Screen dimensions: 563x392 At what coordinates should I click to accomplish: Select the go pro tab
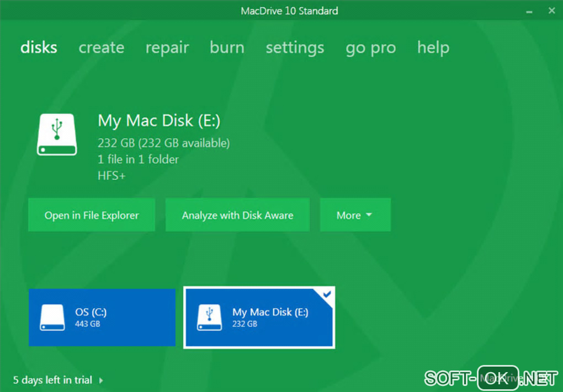tap(370, 48)
